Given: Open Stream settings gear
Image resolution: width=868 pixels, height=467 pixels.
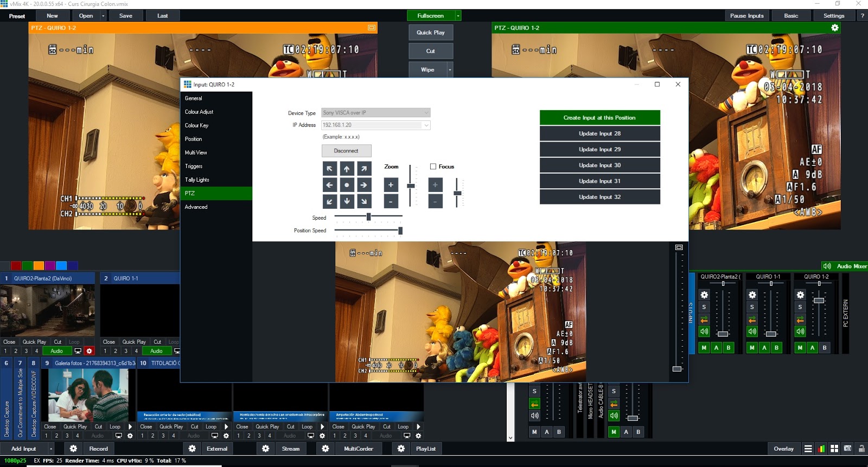Looking at the screenshot, I should coord(265,449).
